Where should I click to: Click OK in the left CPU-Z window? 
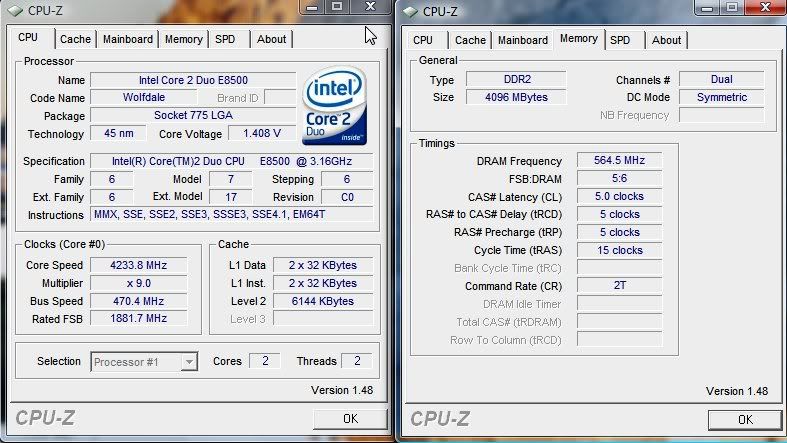350,419
